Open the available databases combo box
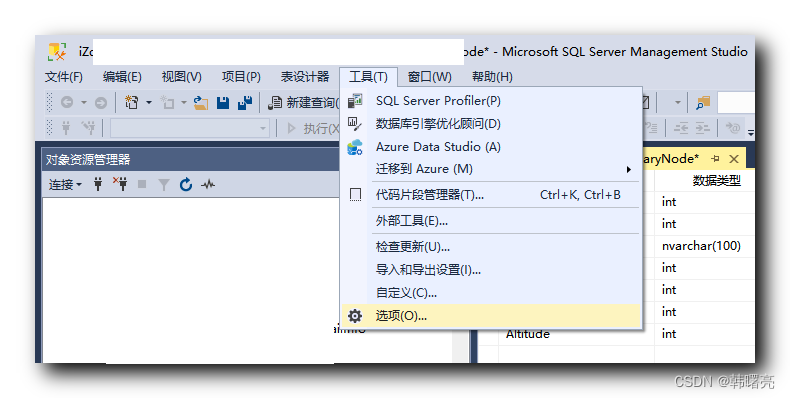Screen dimensions: 790x398 (x=190, y=128)
